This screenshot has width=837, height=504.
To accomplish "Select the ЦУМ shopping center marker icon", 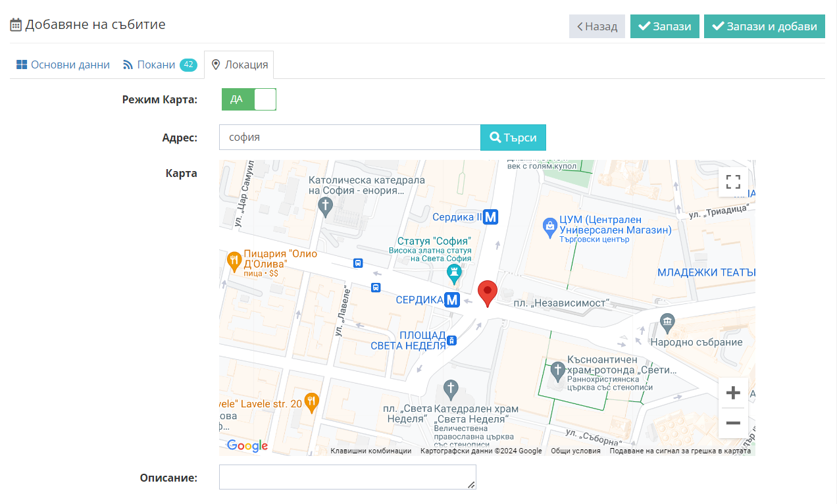I will (x=550, y=228).
